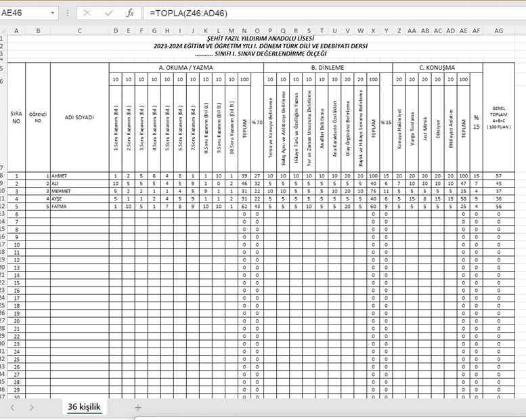Open the Insert Function fx dialog
This screenshot has width=526, height=420.
click(x=130, y=13)
